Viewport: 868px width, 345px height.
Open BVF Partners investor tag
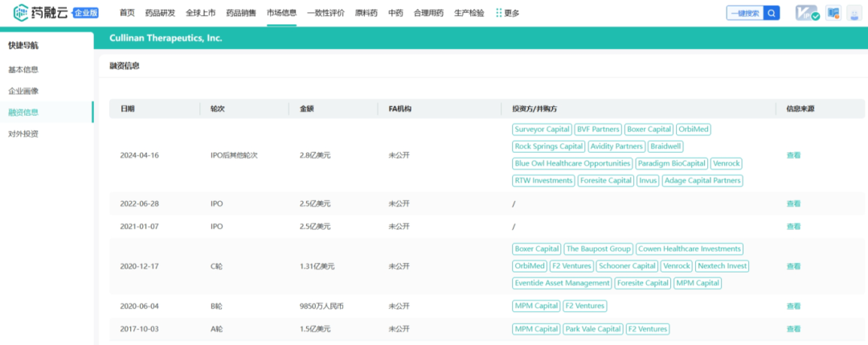(598, 129)
